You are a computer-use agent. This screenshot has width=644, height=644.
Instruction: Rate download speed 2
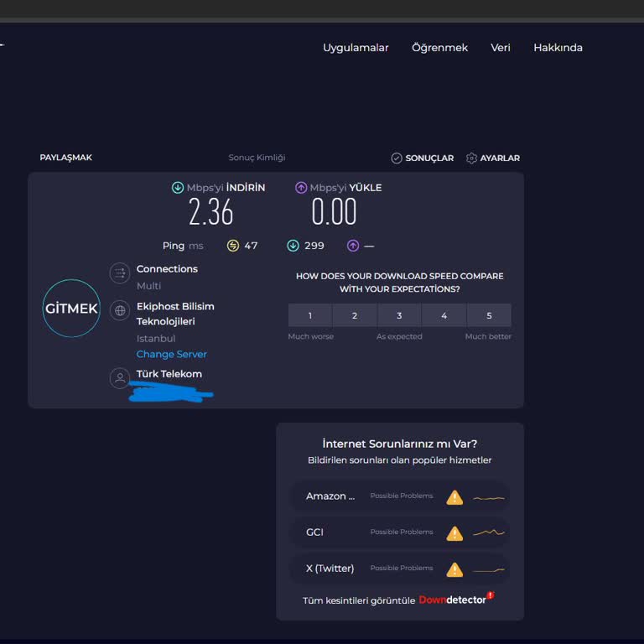coord(355,315)
